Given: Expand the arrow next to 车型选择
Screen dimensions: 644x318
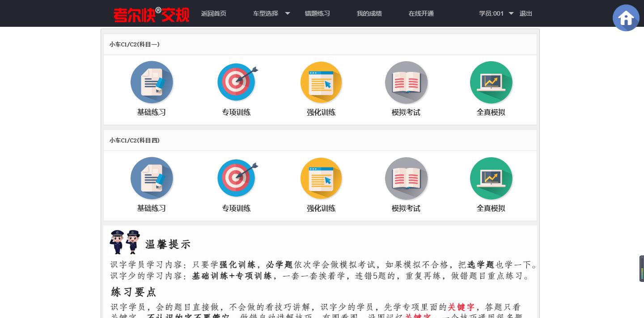Looking at the screenshot, I should tap(288, 14).
